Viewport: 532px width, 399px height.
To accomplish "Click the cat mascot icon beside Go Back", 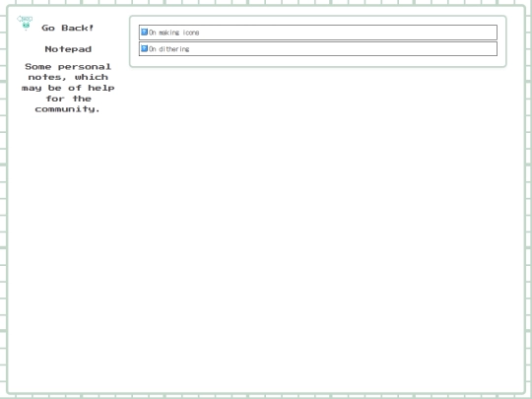I will tap(25, 23).
